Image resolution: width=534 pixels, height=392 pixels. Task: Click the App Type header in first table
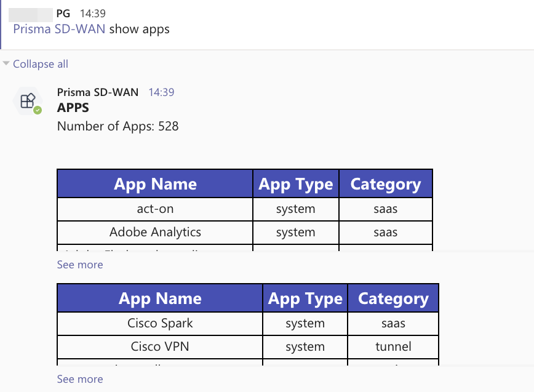pos(295,184)
